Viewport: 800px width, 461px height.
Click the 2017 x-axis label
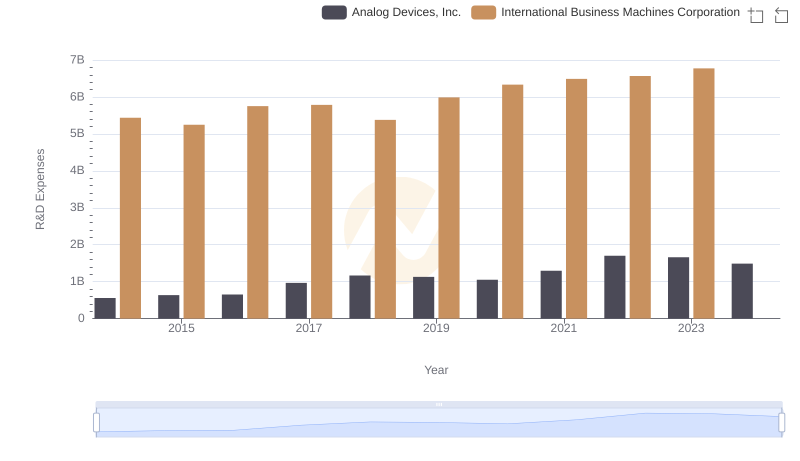click(x=309, y=328)
